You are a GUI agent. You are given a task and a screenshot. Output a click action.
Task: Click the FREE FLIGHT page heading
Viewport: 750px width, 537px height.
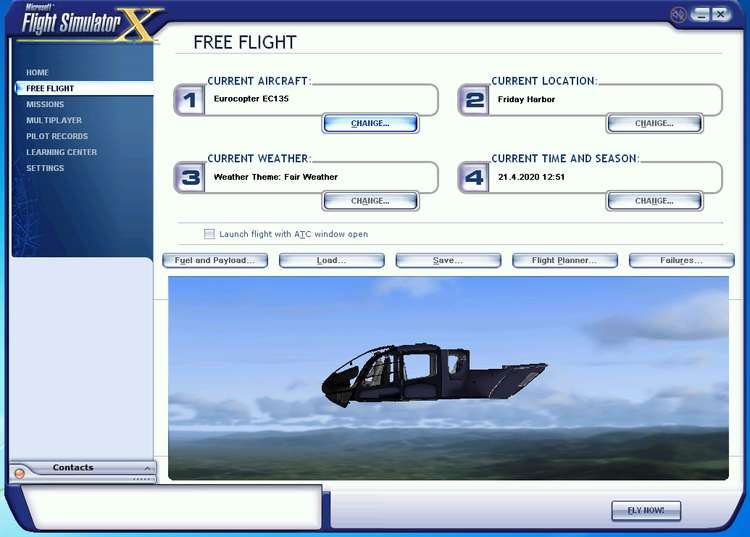pos(245,43)
